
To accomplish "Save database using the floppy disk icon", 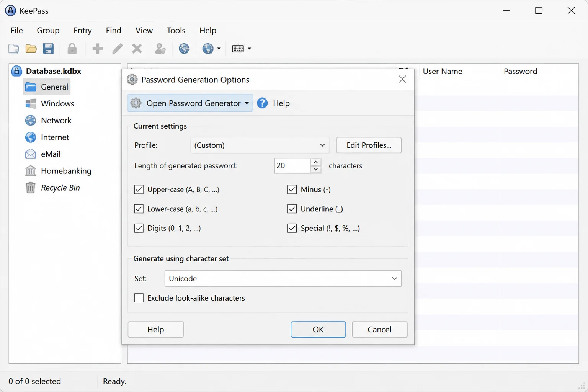I will pyautogui.click(x=48, y=49).
